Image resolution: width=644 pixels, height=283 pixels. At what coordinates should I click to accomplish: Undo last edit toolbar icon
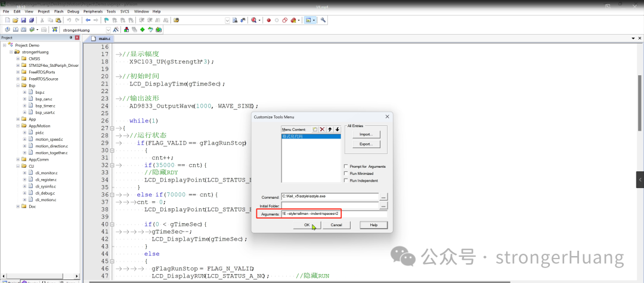coord(69,20)
